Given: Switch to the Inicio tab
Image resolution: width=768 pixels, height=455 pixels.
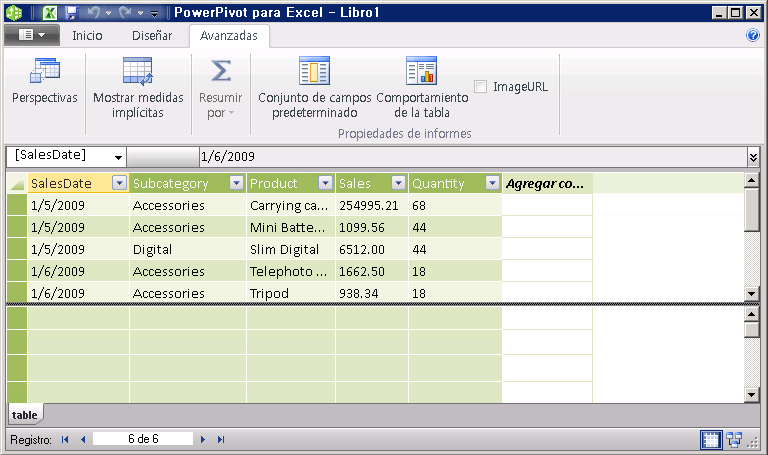Looking at the screenshot, I should click(87, 36).
